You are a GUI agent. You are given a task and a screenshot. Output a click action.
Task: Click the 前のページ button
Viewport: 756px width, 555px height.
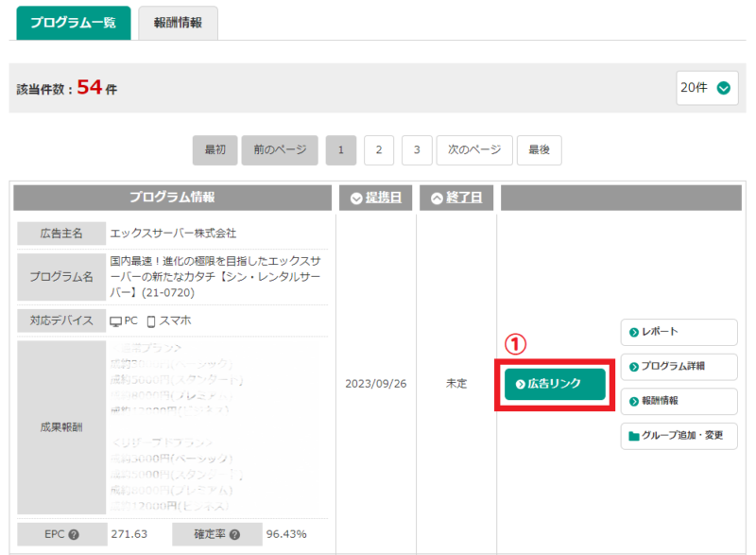coord(280,149)
